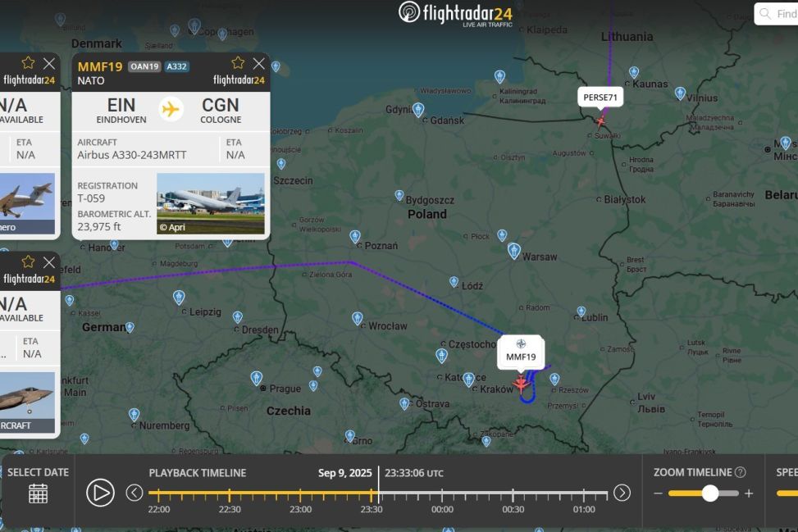Star the top-left partial flight card
Screen dimensions: 798x532
click(x=28, y=63)
